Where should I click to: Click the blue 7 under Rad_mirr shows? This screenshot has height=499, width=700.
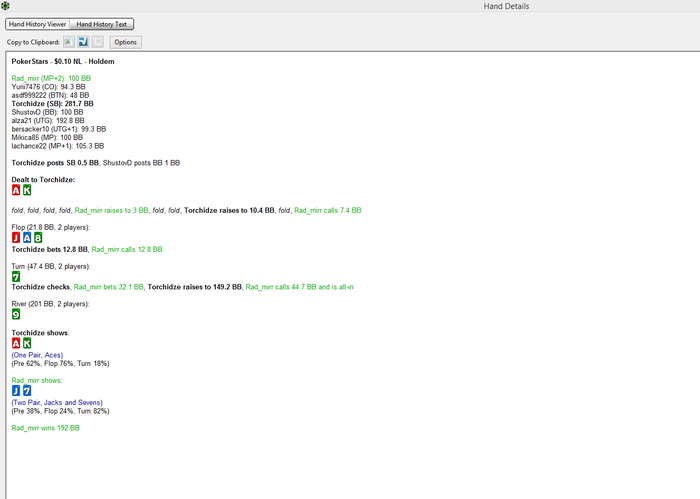27,391
